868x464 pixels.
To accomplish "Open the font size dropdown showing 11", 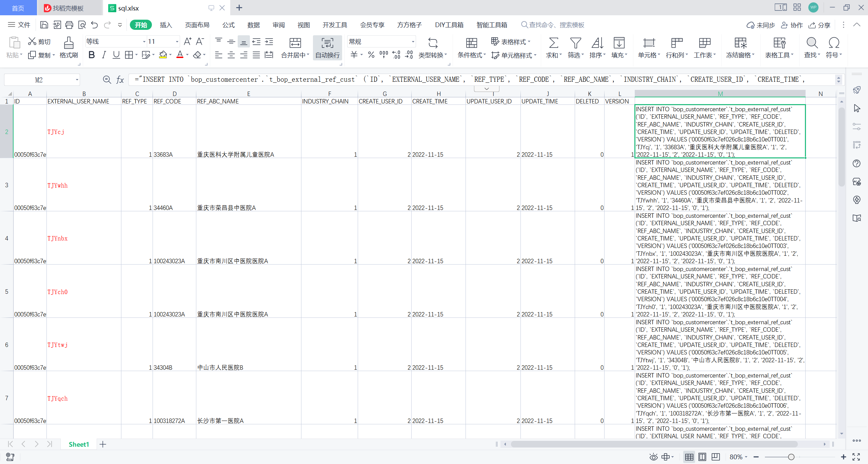I will (177, 42).
